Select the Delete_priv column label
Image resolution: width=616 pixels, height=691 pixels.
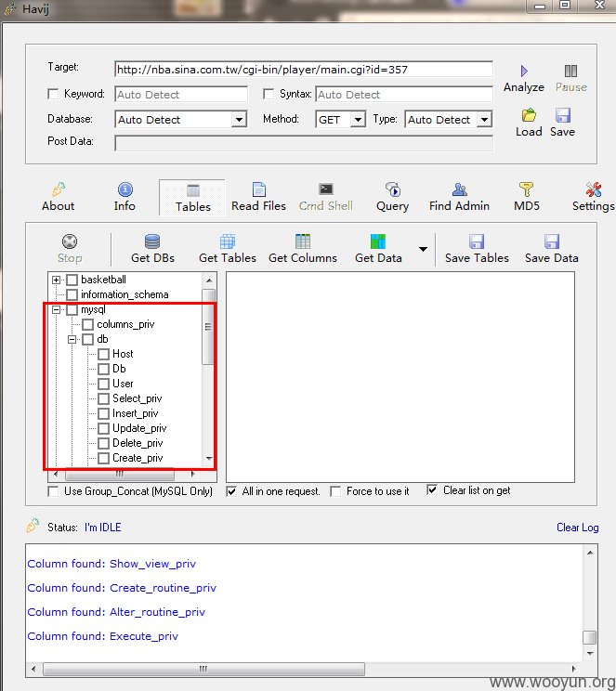[138, 443]
